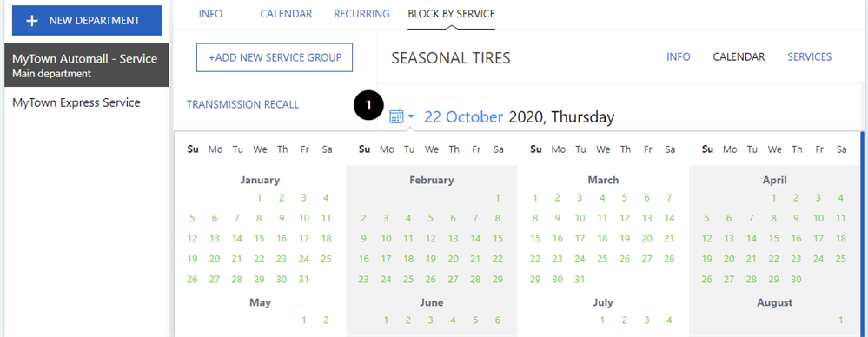Select Transmission Recall service group
Screen dimensions: 868x337
tap(242, 104)
